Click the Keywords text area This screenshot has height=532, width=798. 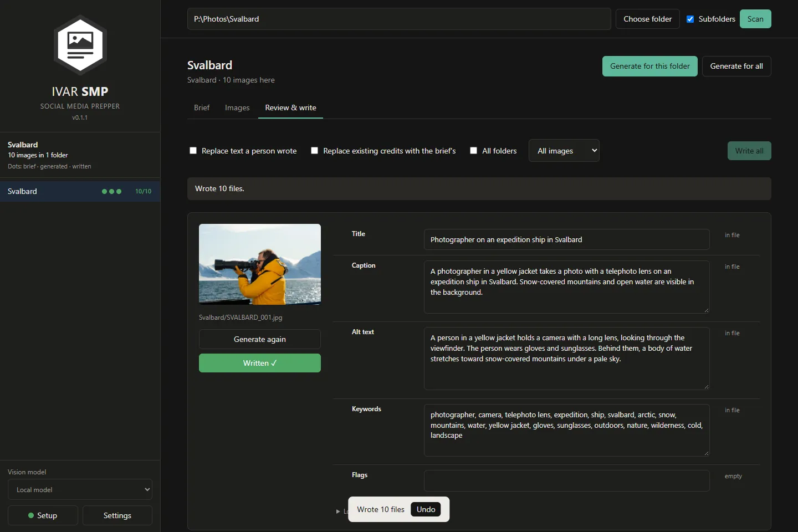click(x=566, y=430)
